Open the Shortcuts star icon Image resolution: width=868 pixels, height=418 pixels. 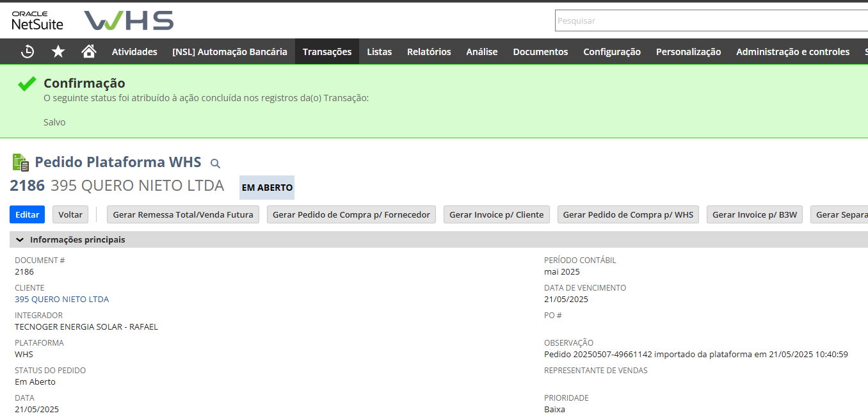click(x=58, y=52)
